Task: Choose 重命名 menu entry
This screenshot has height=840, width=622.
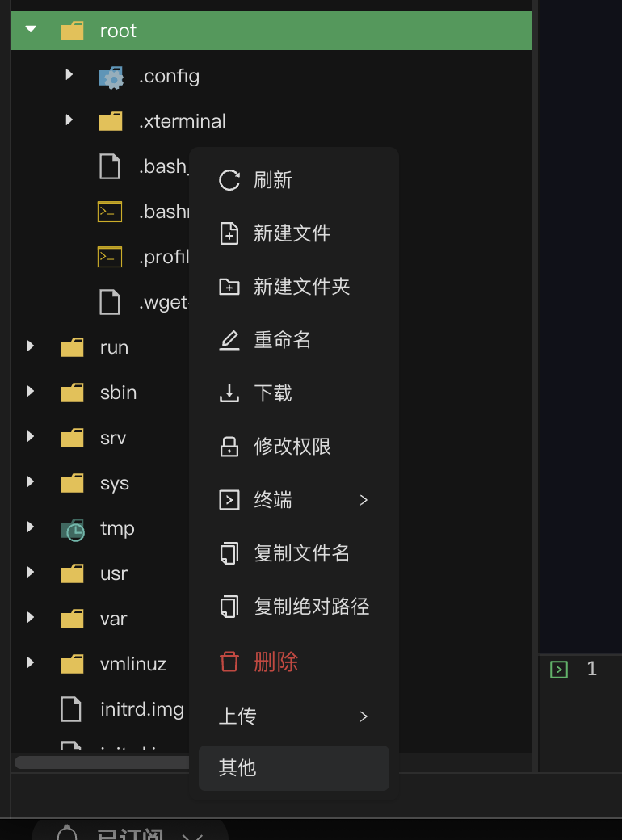Action: coord(293,340)
